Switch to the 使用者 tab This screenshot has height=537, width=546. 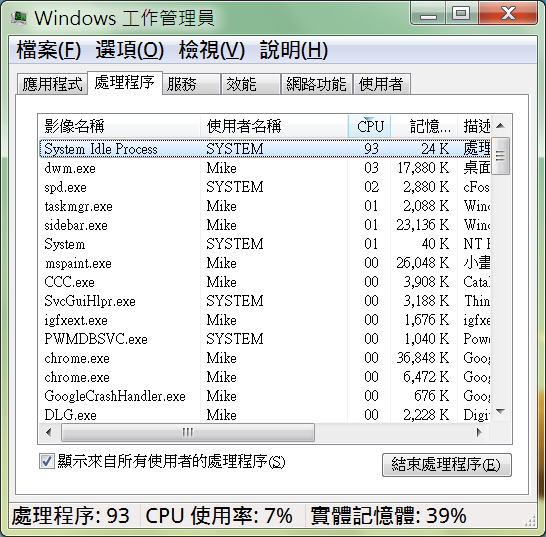click(x=382, y=84)
